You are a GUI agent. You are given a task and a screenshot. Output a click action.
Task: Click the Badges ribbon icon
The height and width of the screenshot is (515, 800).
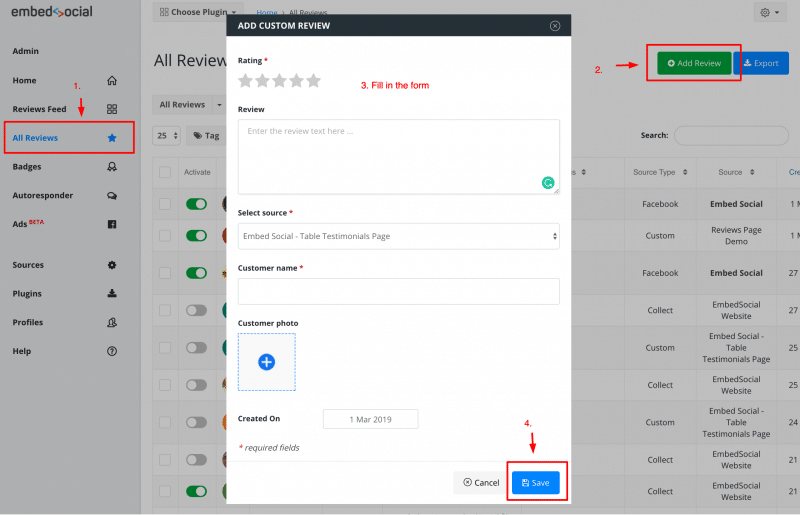(112, 167)
